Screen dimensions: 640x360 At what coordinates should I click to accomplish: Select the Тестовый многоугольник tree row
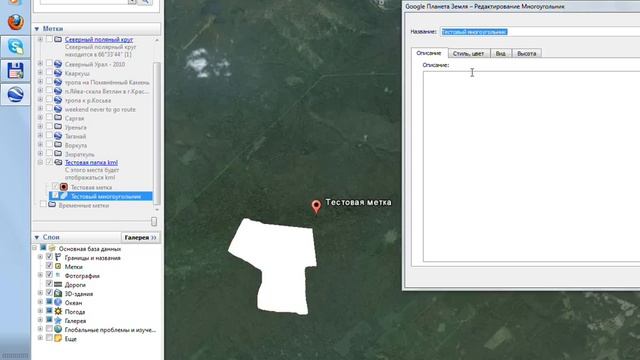point(100,196)
